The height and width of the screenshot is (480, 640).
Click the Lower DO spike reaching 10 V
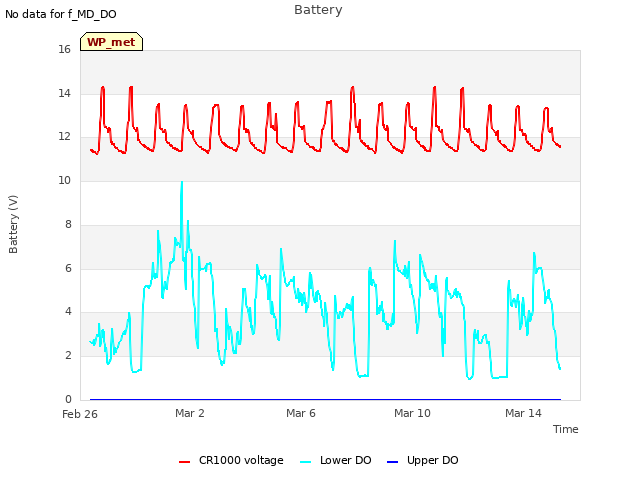[182, 184]
